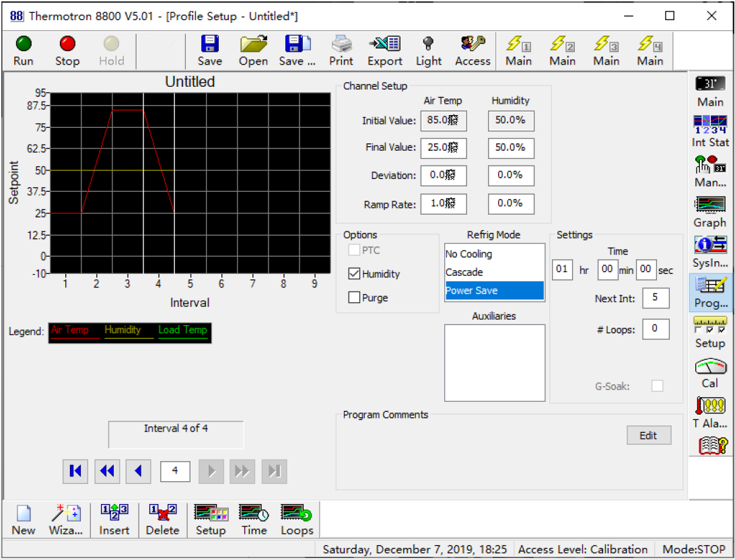
Task: Switch to Main channel 4
Action: point(650,51)
